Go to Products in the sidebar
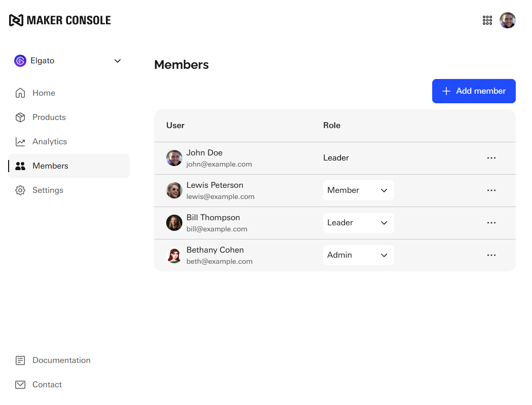 point(49,117)
